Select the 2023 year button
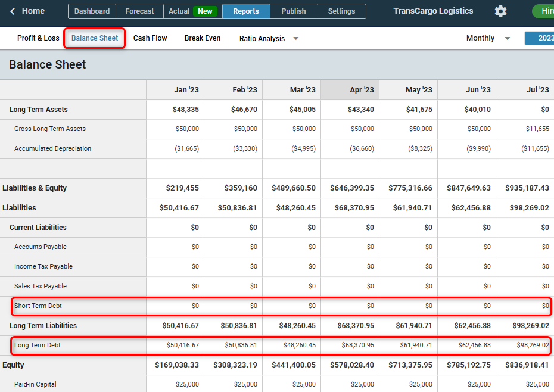The height and width of the screenshot is (392, 554). click(x=540, y=38)
